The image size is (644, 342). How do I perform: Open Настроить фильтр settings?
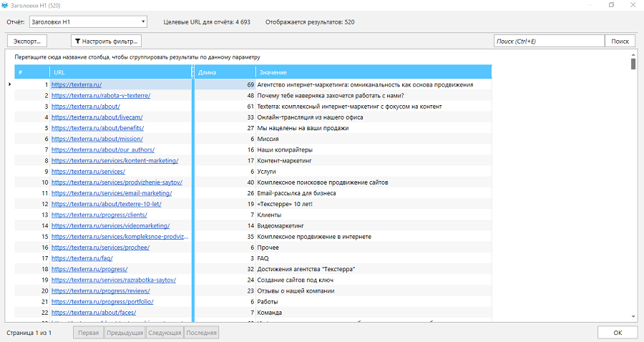tap(107, 41)
